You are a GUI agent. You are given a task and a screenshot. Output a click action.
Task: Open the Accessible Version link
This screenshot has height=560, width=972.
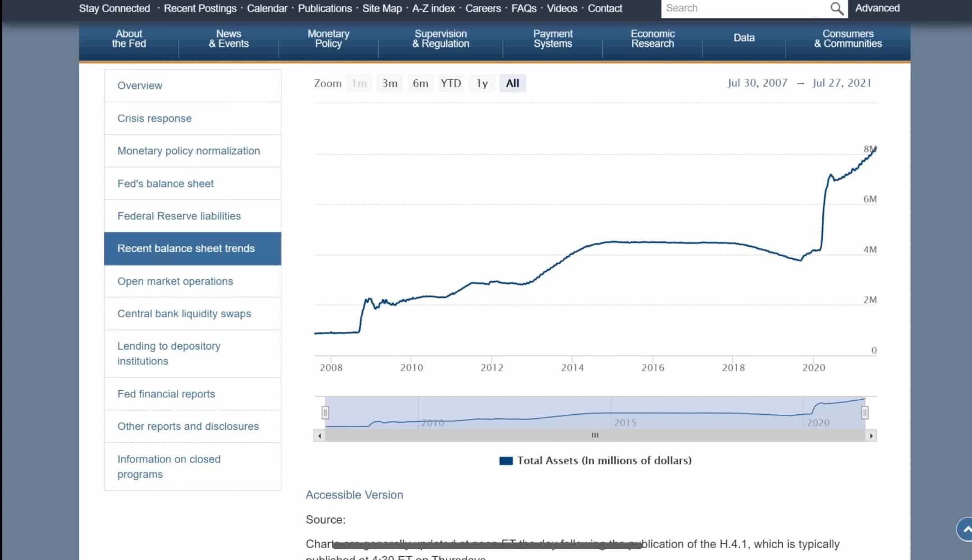(354, 495)
